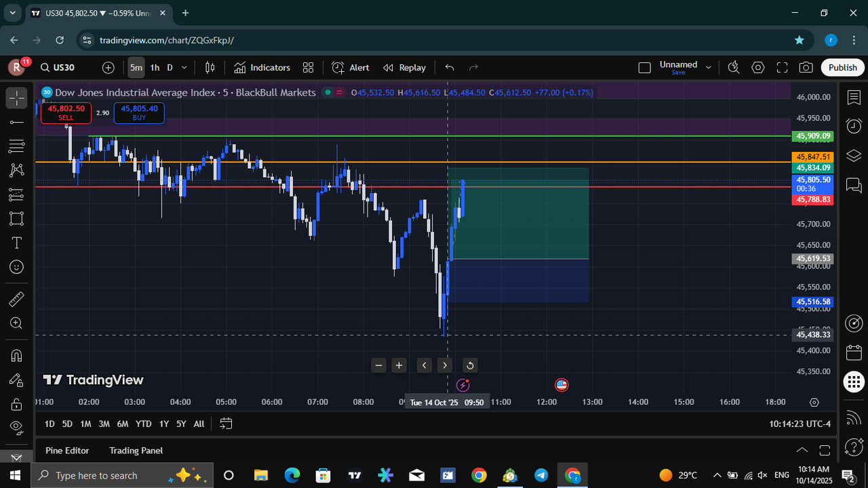Open the Fibonacci retracement tools
This screenshot has width=868, height=488.
tap(17, 146)
